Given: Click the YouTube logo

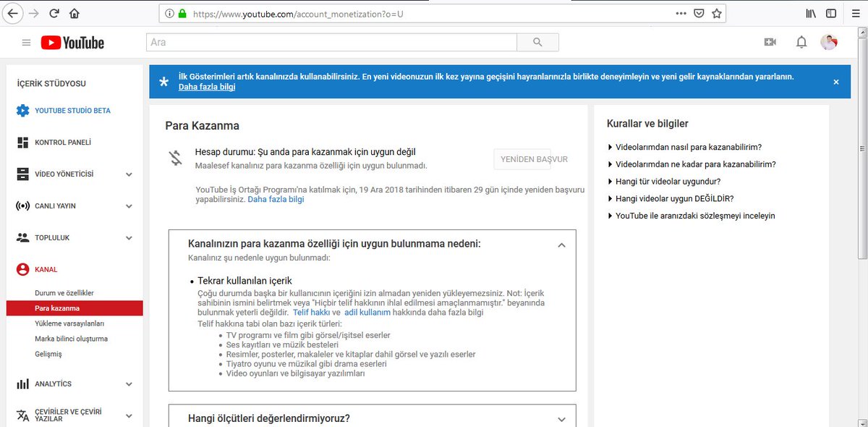Looking at the screenshot, I should click(72, 43).
